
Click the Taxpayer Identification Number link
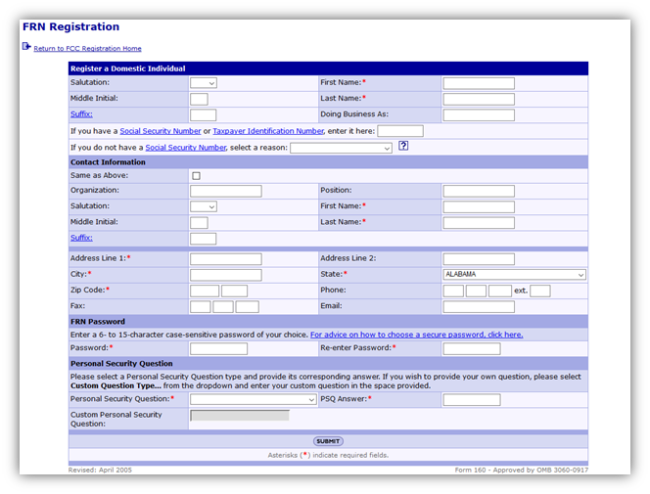(268, 131)
